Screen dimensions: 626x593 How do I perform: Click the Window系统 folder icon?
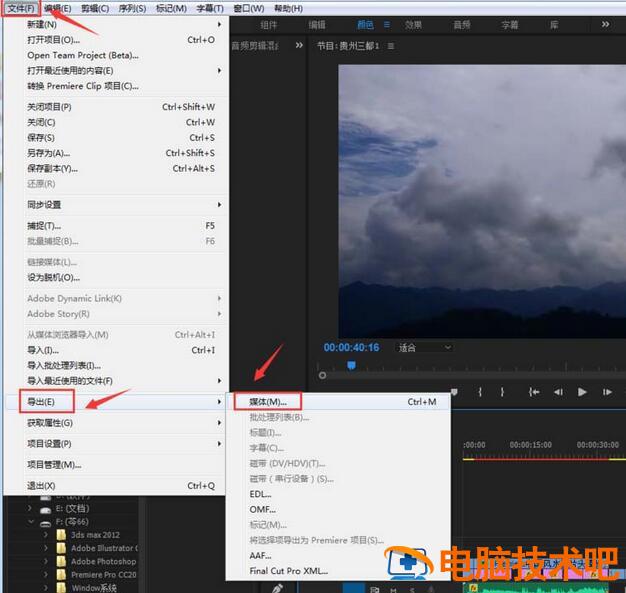[x=61, y=587]
